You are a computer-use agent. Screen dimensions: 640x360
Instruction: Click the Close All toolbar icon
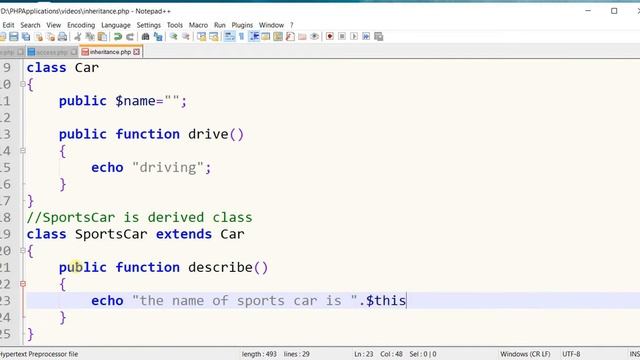51,37
